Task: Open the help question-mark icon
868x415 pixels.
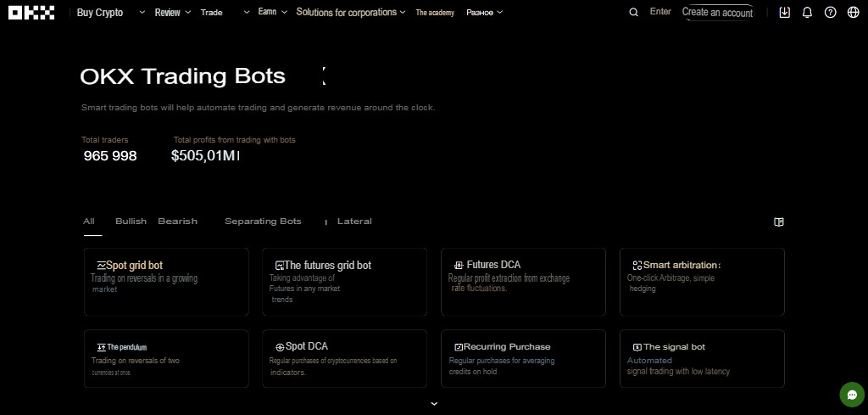Action: pos(831,12)
